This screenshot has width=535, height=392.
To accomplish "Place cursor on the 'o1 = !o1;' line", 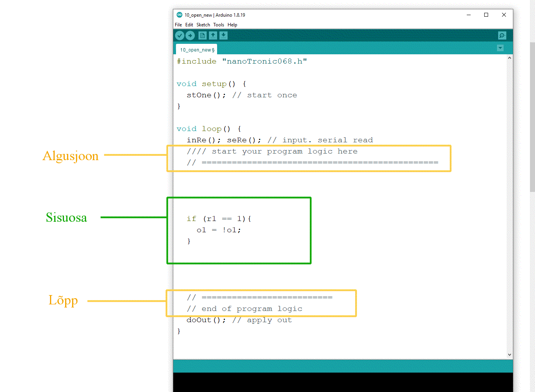I will 219,230.
